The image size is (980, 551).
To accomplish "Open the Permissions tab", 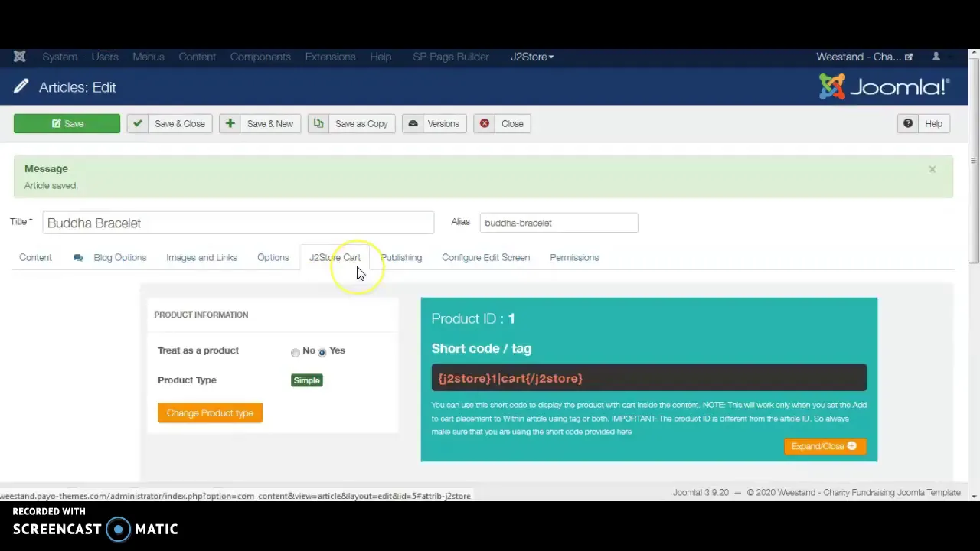I will point(574,258).
